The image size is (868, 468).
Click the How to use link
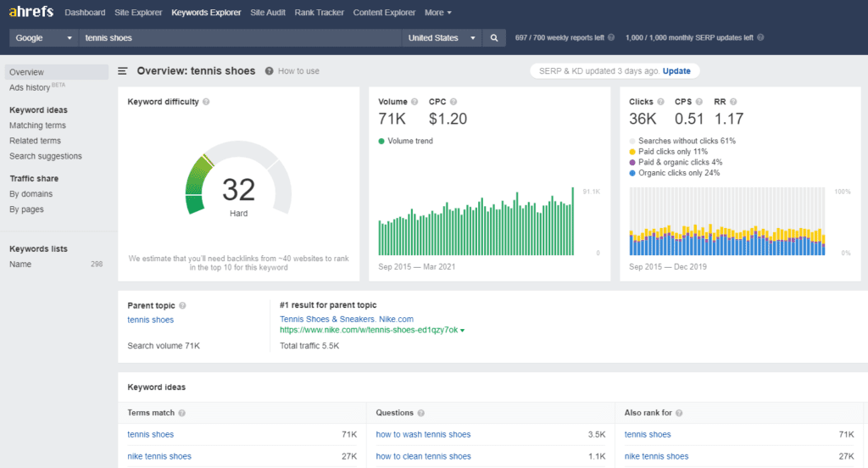(x=298, y=71)
